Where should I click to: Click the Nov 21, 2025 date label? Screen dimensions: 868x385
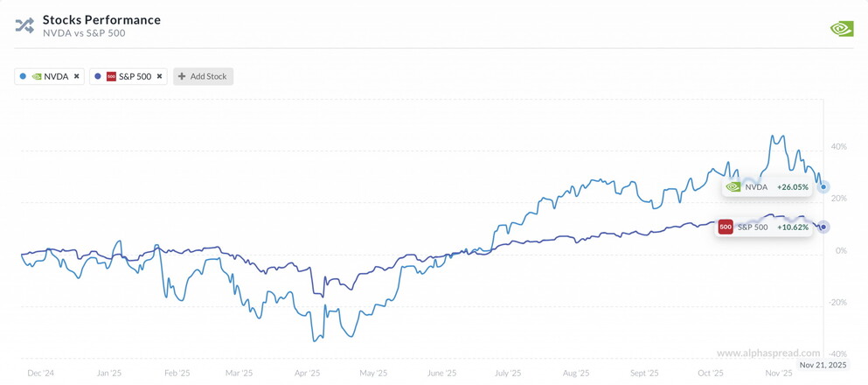point(823,365)
